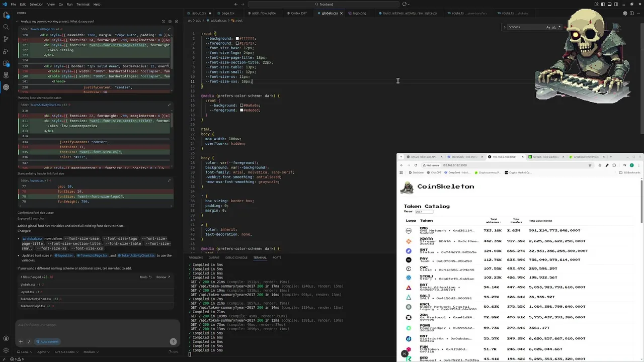This screenshot has height=362, width=644.
Task: Click the Ask for follow-up changes box
Action: point(98,325)
